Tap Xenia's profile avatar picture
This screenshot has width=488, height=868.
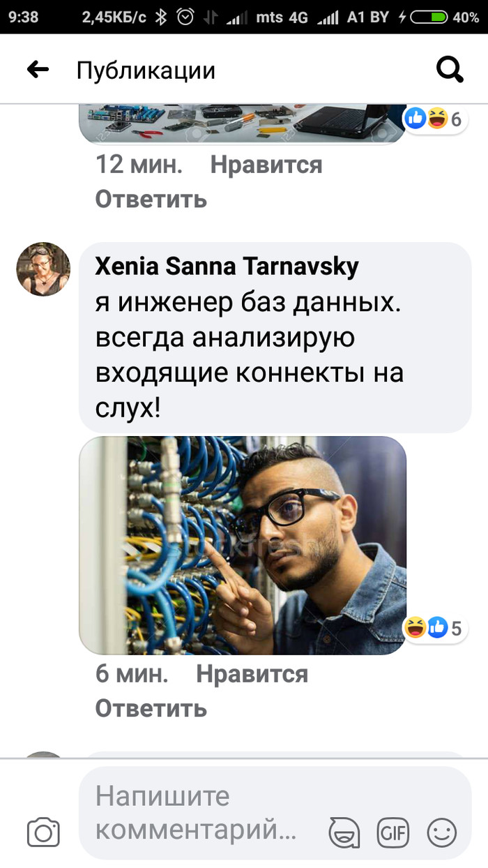(43, 269)
